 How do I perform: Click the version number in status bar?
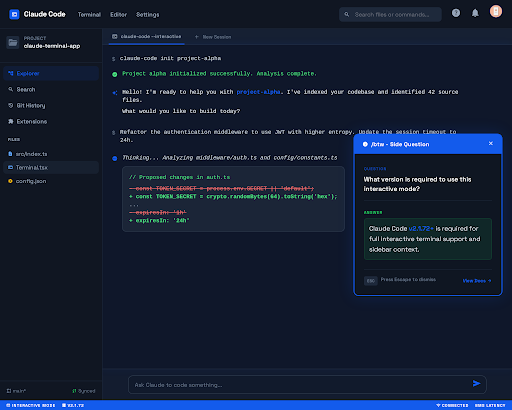click(73, 405)
